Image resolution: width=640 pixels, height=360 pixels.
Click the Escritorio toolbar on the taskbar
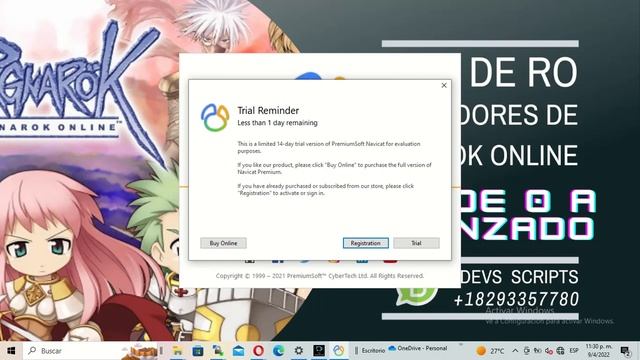pos(373,351)
